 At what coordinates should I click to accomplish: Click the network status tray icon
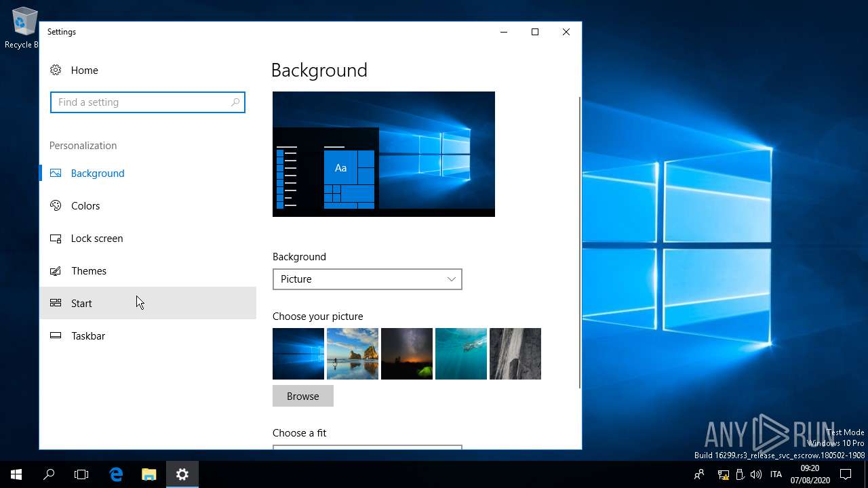(x=724, y=474)
